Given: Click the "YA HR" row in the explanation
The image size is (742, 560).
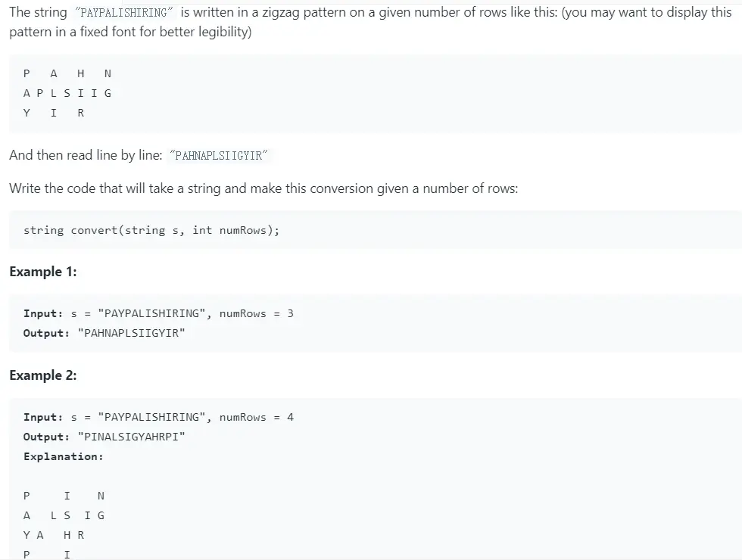Looking at the screenshot, I should tap(54, 535).
